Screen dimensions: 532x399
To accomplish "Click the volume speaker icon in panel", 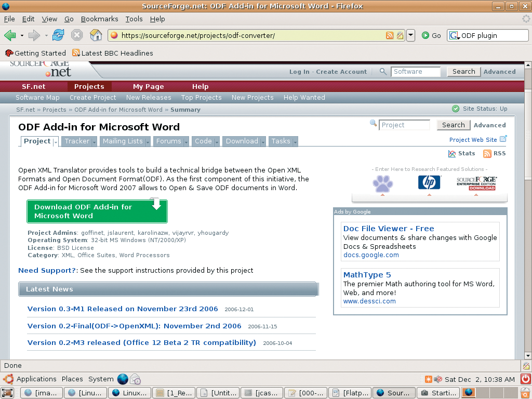I will click(x=438, y=379).
